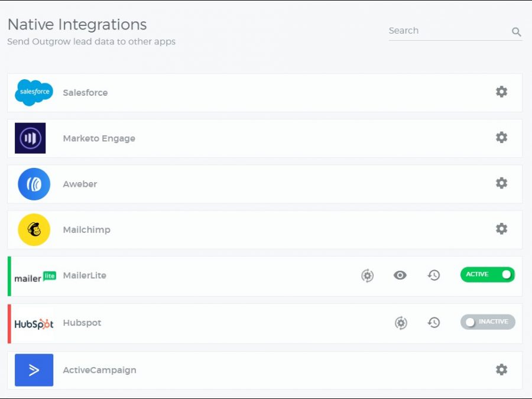
Task: Open Salesforce settings gear icon
Action: [501, 92]
